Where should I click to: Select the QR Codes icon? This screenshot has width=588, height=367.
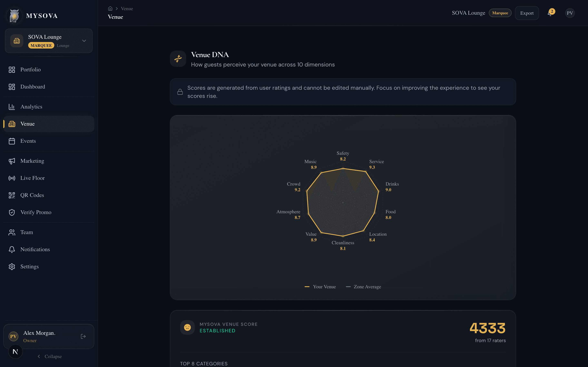click(12, 195)
